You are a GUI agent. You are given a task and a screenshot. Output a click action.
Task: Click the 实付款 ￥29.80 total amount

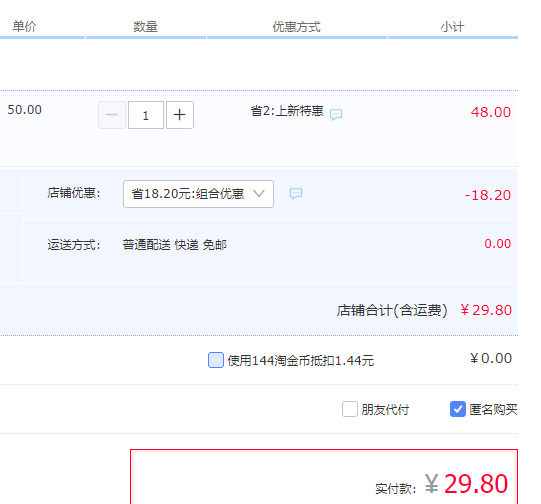tap(466, 484)
